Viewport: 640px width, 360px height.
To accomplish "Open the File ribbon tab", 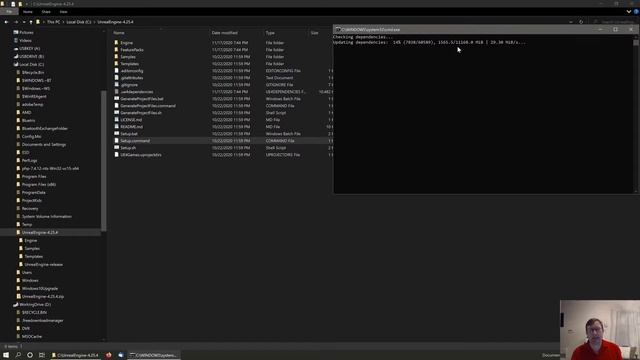I will tap(9, 12).
